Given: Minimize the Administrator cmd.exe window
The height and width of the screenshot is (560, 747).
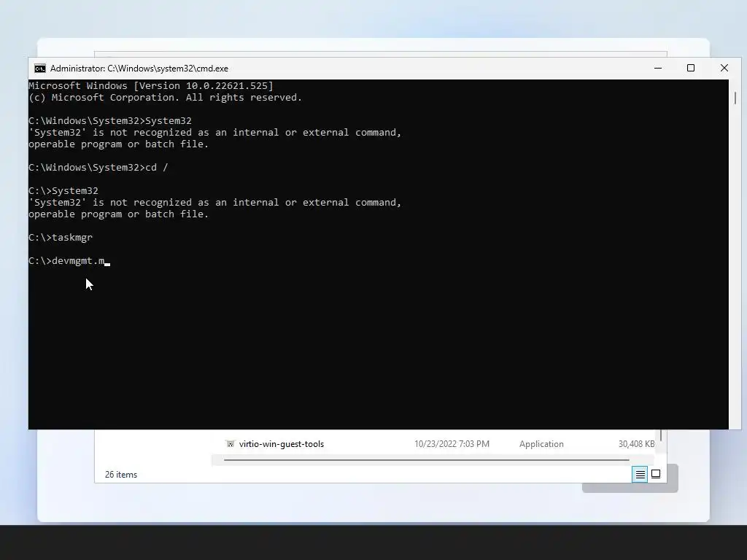Looking at the screenshot, I should pos(658,68).
